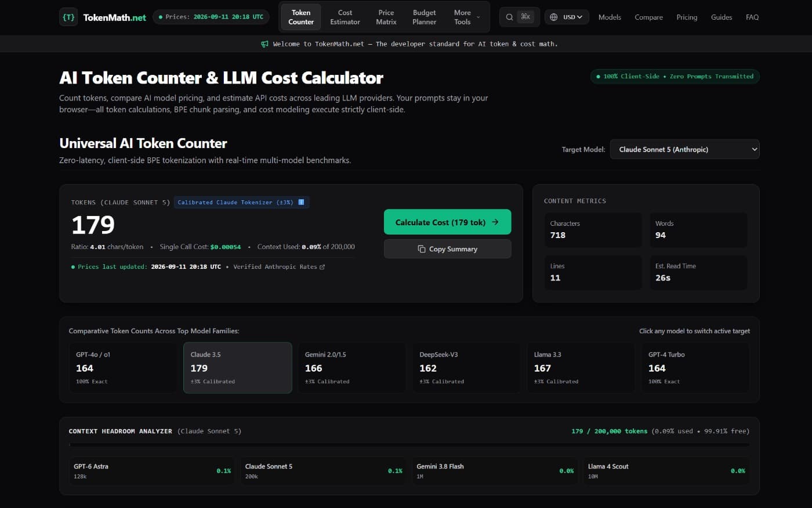Click the arrow icon on Calculate Cost
The width and height of the screenshot is (812, 508).
point(495,222)
